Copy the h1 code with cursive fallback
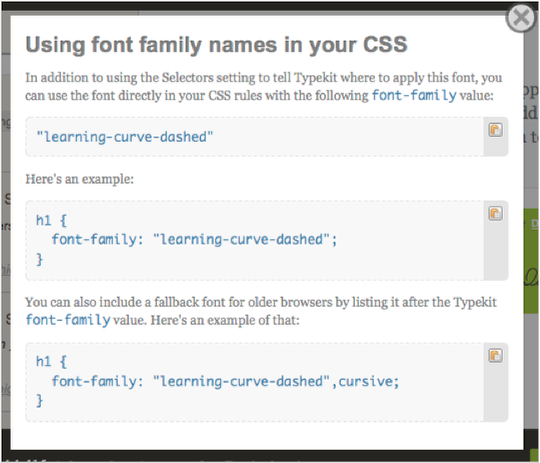Viewport: 540px width, 463px height. click(x=495, y=356)
